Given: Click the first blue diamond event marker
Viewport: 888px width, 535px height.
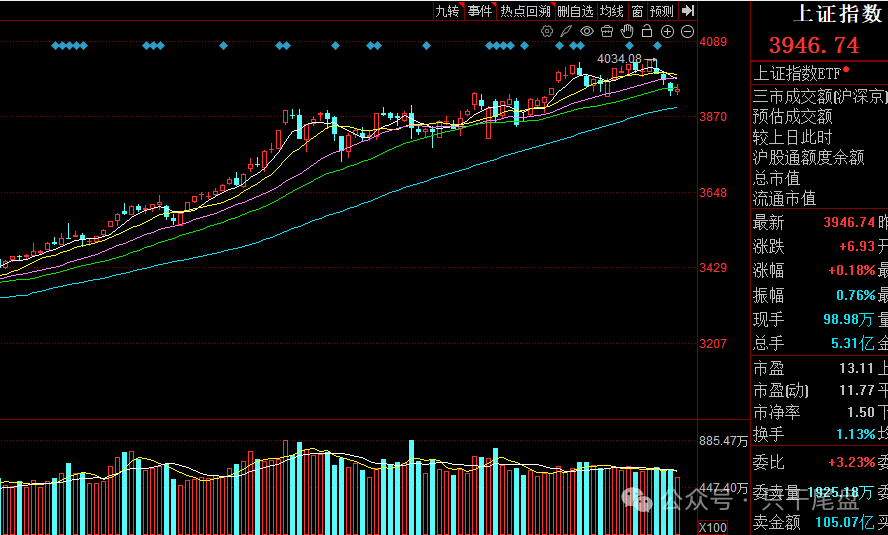Looking at the screenshot, I should (x=55, y=45).
